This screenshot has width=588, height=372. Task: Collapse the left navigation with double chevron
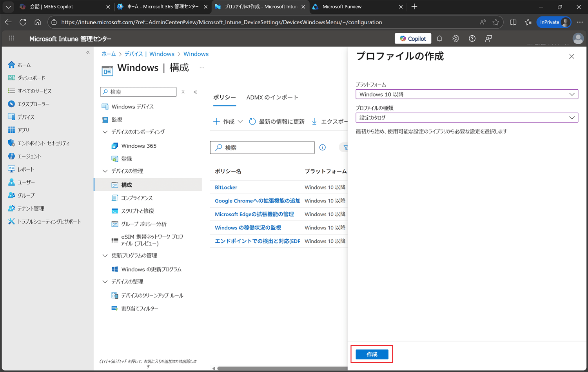tap(88, 52)
